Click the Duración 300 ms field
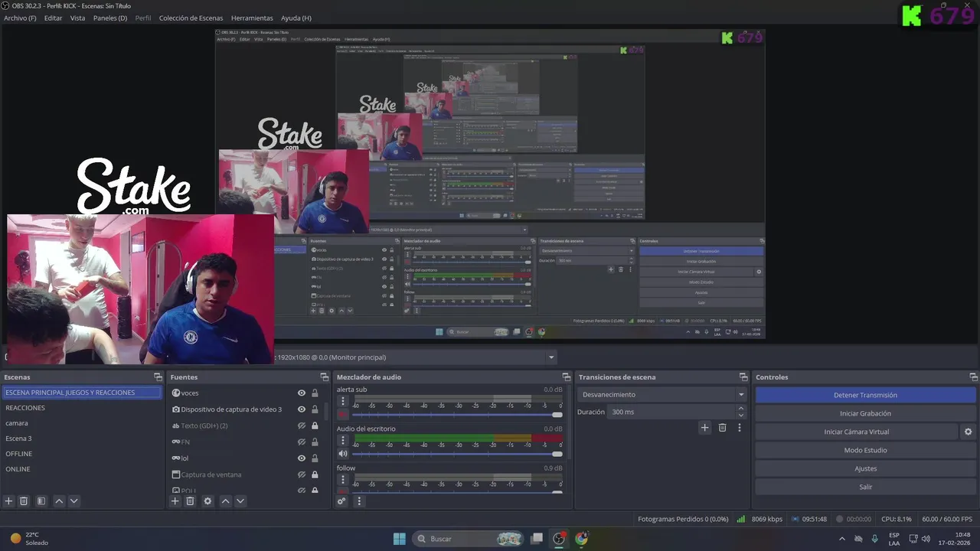The height and width of the screenshot is (551, 980). tap(671, 412)
